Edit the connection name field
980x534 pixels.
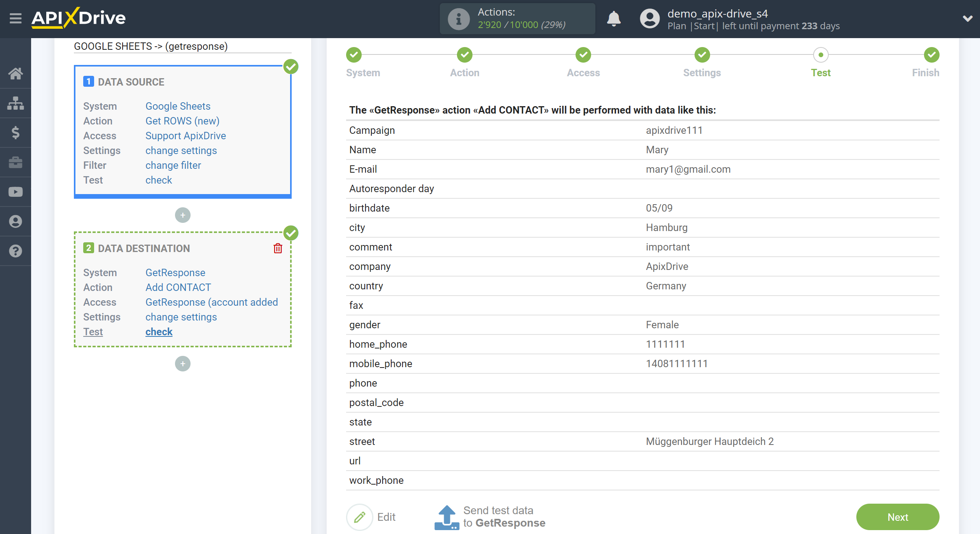click(x=183, y=46)
